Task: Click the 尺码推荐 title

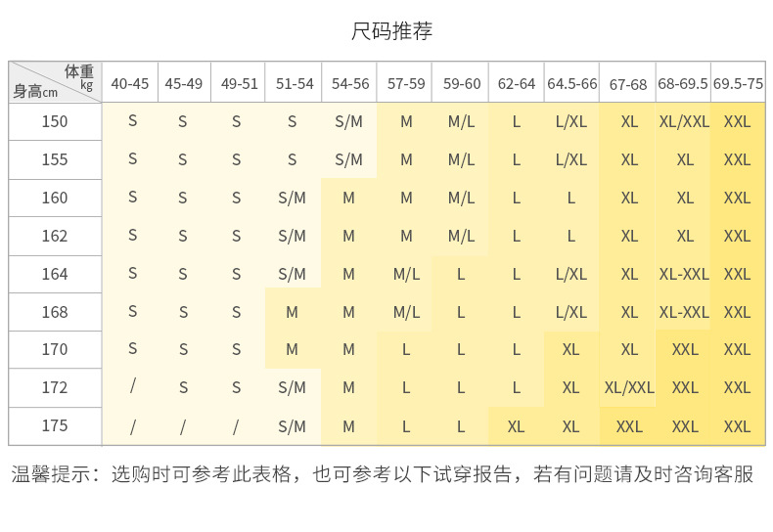Action: point(391,31)
